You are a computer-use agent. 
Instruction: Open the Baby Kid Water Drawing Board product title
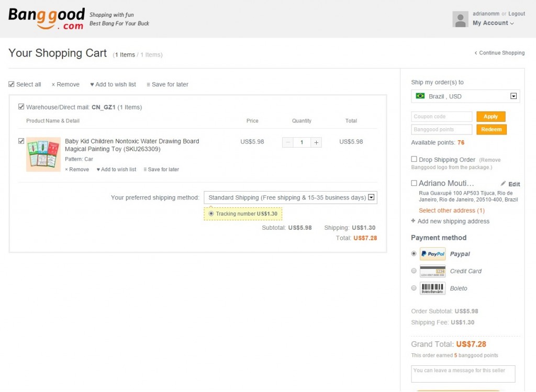coord(132,145)
